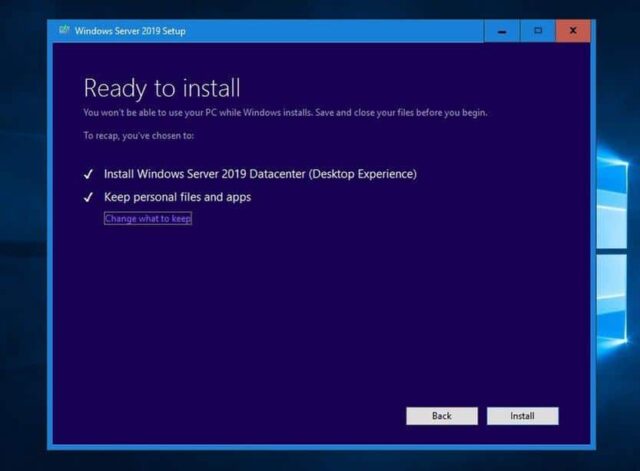Click 'Install Windows Server 2019 Datacenter' text
640x471 pixels.
(260, 174)
